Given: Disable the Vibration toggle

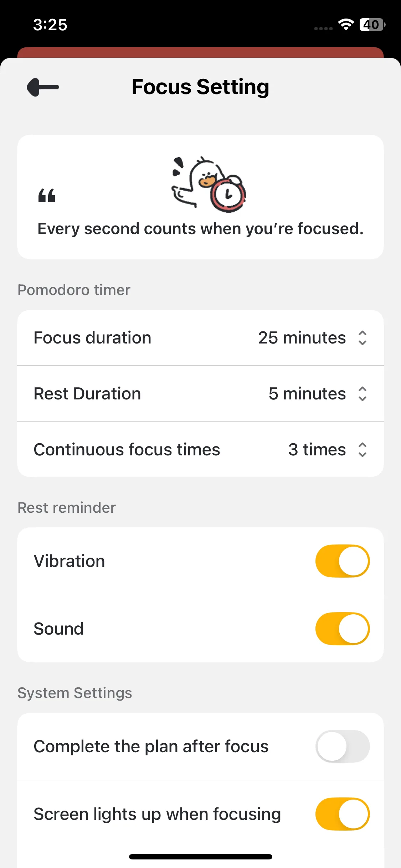Looking at the screenshot, I should (x=342, y=561).
